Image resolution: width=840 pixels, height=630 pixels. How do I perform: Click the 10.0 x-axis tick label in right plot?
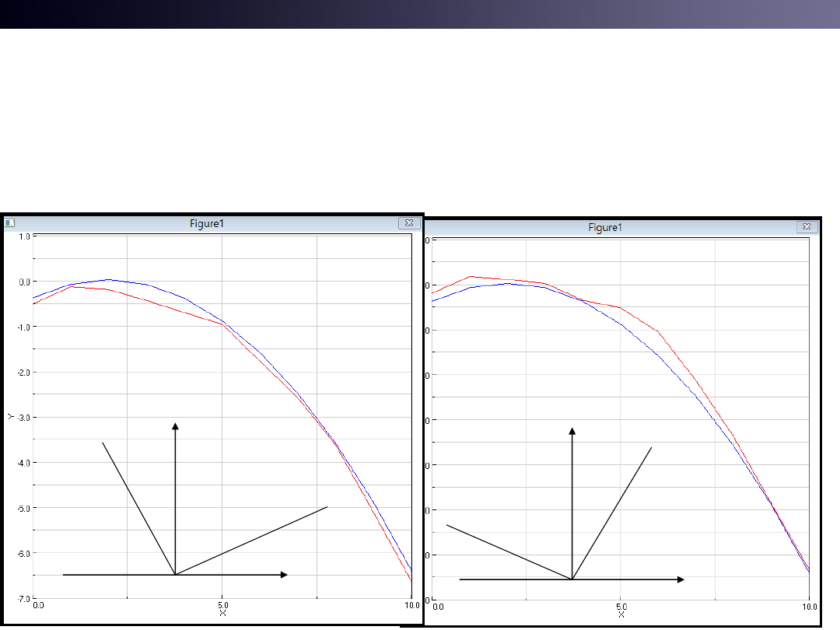click(x=810, y=607)
